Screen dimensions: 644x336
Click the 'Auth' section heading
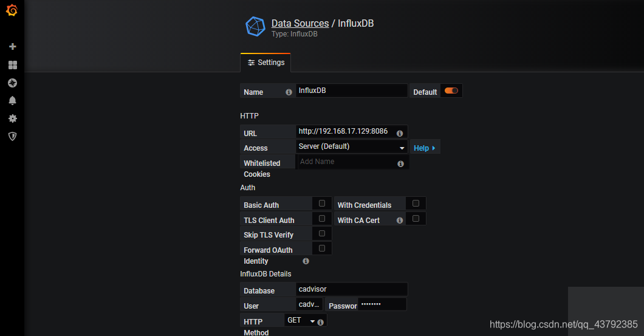[x=248, y=188]
